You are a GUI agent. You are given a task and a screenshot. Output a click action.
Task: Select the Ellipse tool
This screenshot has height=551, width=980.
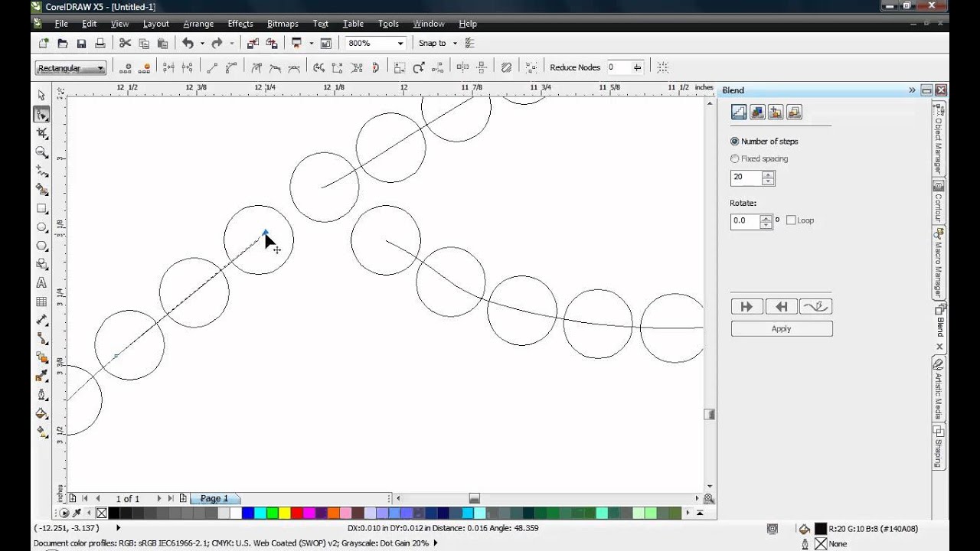pyautogui.click(x=41, y=227)
